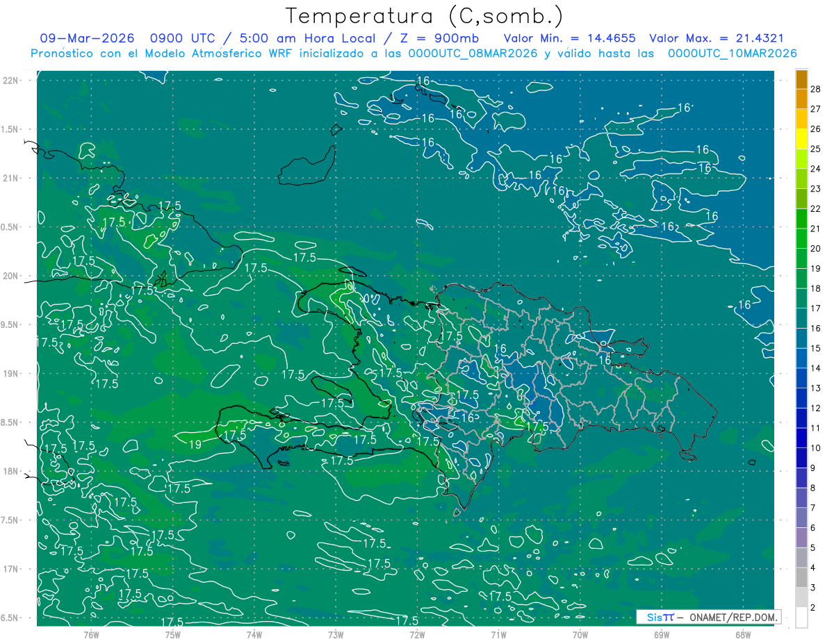Click the '7' color scale label
Image resolution: width=834 pixels, height=644 pixels.
point(813,508)
